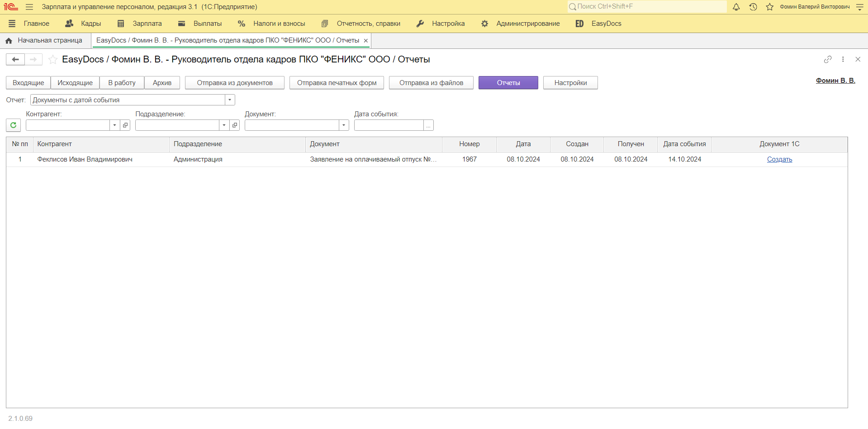Open Контрагент selection form icon
This screenshot has height=429, width=868.
click(125, 125)
